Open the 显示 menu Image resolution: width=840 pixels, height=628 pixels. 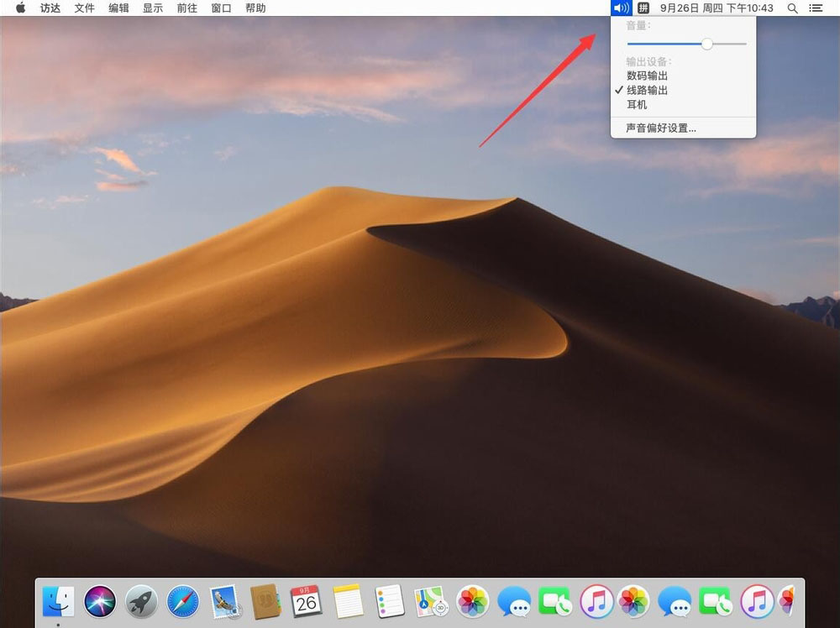pyautogui.click(x=153, y=8)
